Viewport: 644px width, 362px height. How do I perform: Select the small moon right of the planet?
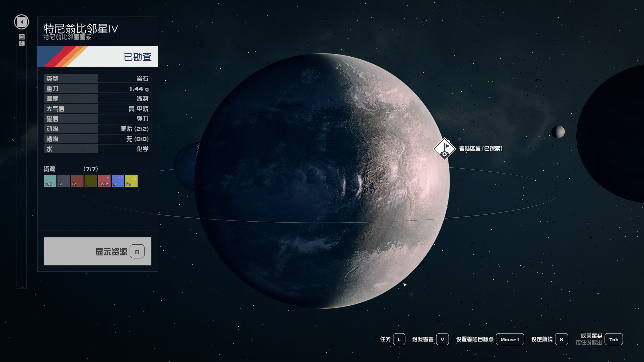point(558,132)
